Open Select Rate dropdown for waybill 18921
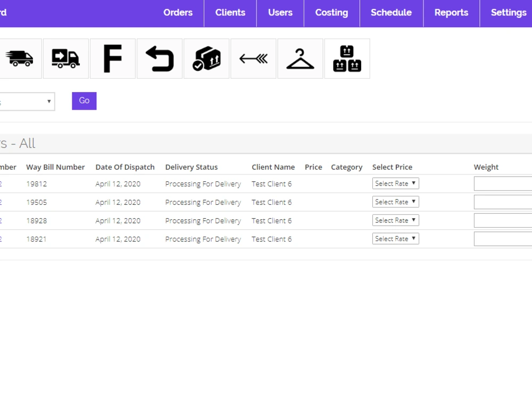 (x=396, y=238)
